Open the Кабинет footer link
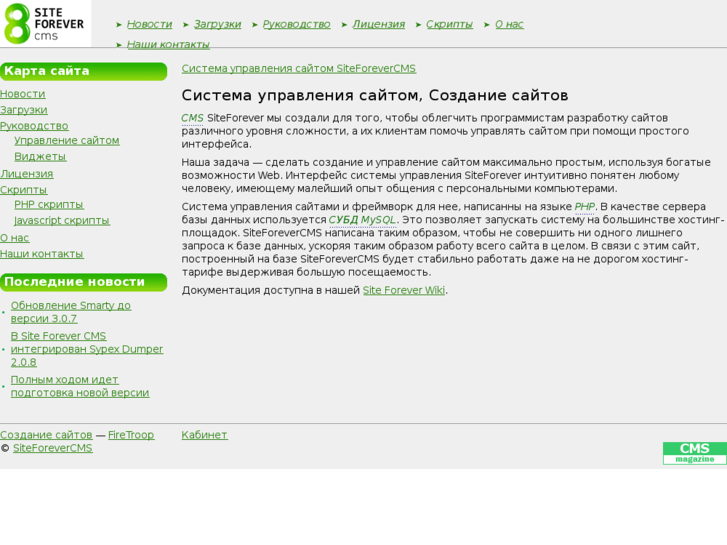The image size is (727, 545). coord(204,435)
